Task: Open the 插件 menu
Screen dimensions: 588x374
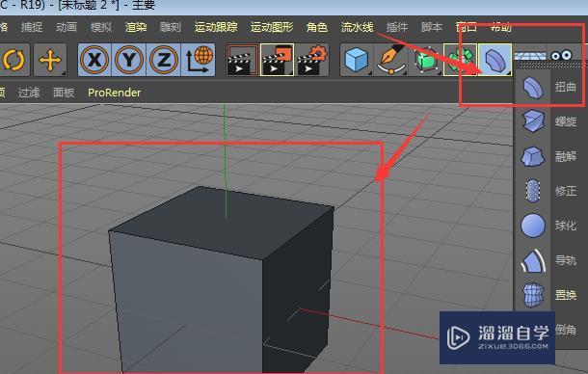Action: click(x=397, y=27)
